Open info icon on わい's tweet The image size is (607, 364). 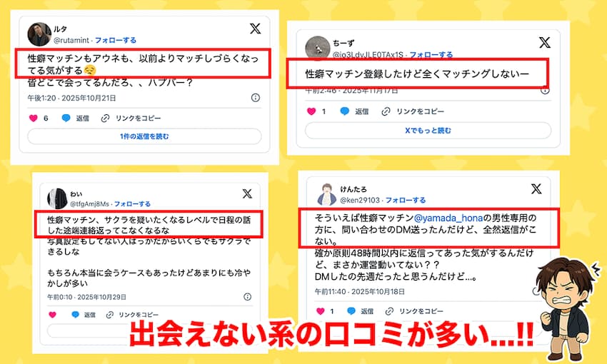click(247, 297)
